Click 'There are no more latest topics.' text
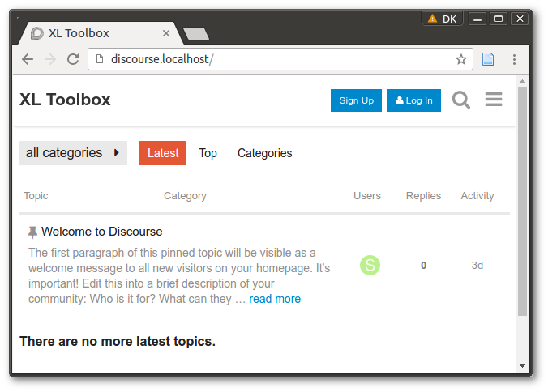This screenshot has width=548, height=392. pyautogui.click(x=118, y=342)
